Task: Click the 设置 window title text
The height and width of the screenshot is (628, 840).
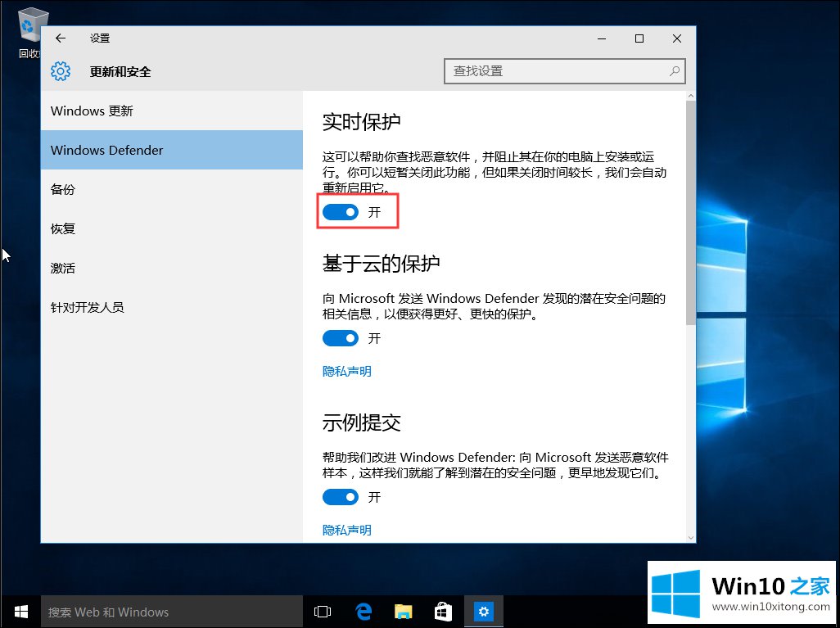Action: coord(100,38)
